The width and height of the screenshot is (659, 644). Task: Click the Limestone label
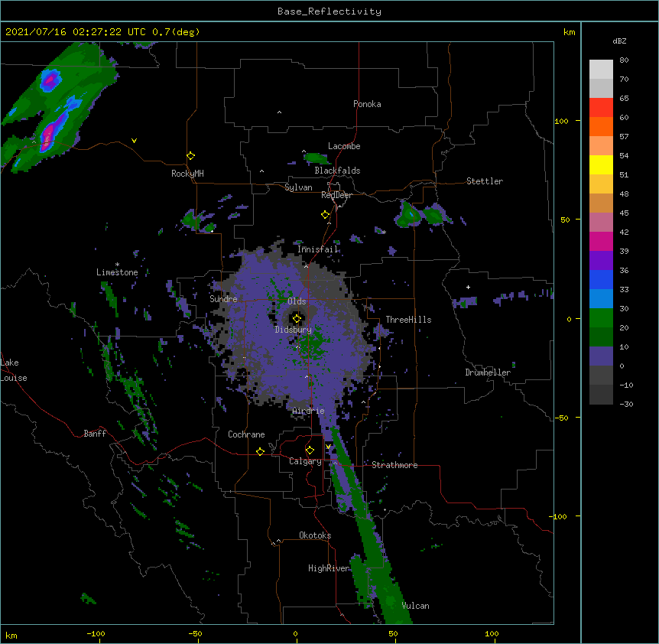(117, 272)
